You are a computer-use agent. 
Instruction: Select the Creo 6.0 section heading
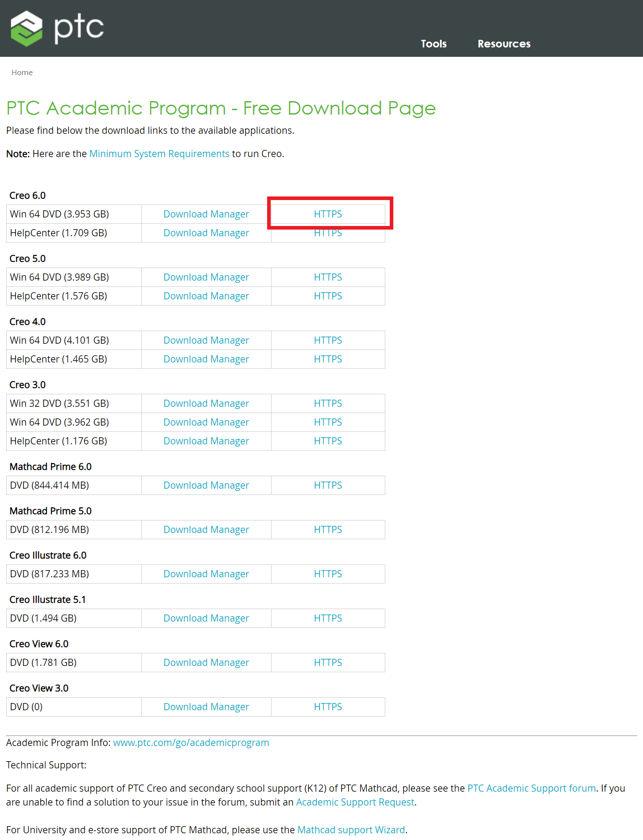pos(28,196)
